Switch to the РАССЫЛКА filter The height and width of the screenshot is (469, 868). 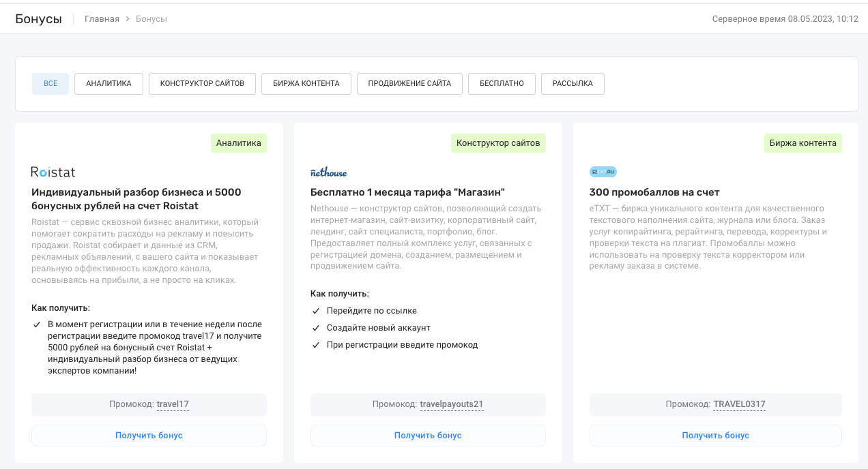point(573,84)
